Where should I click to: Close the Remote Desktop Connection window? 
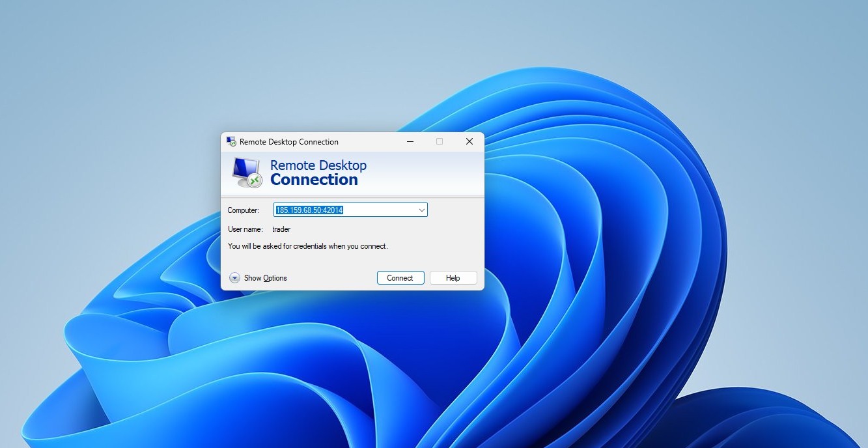pos(469,141)
